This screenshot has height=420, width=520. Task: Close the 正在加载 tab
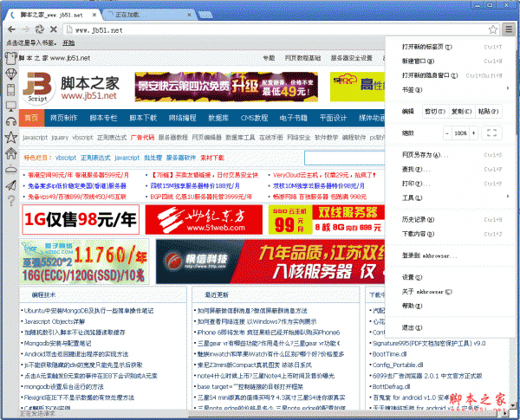pyautogui.click(x=189, y=15)
